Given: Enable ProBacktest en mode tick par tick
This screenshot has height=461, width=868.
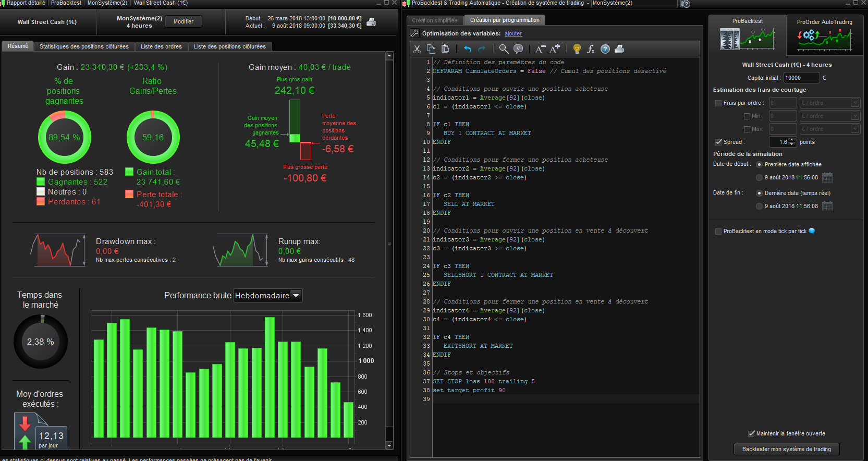Looking at the screenshot, I should 718,232.
